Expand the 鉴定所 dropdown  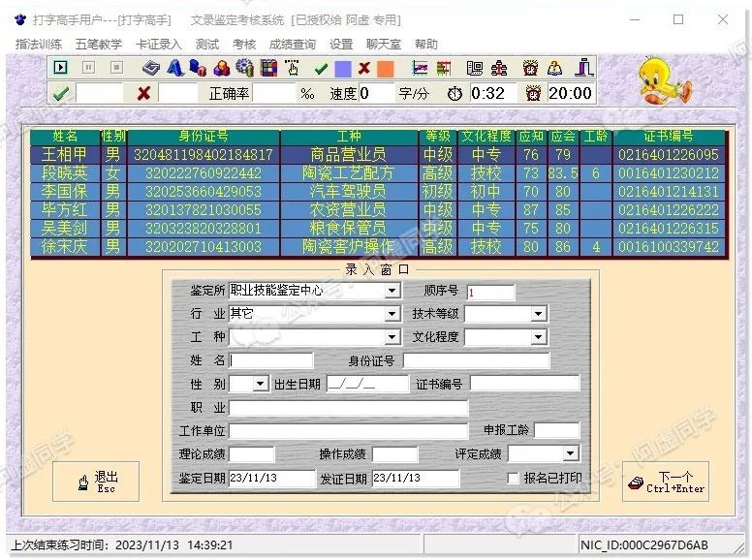click(392, 291)
